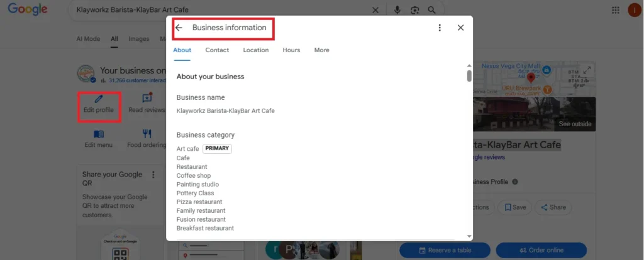
Task: Click the Cafe category row
Action: point(183,158)
